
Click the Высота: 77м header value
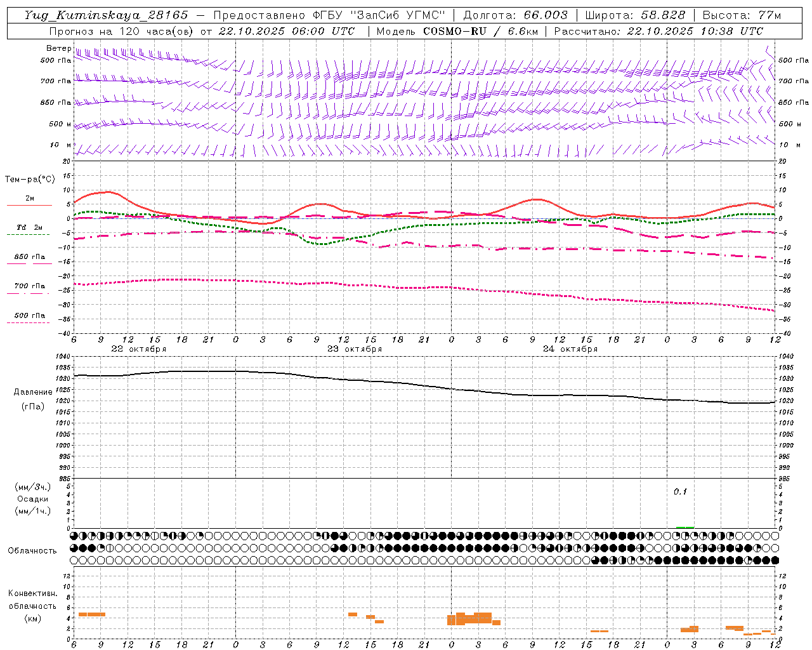pyautogui.click(x=742, y=15)
